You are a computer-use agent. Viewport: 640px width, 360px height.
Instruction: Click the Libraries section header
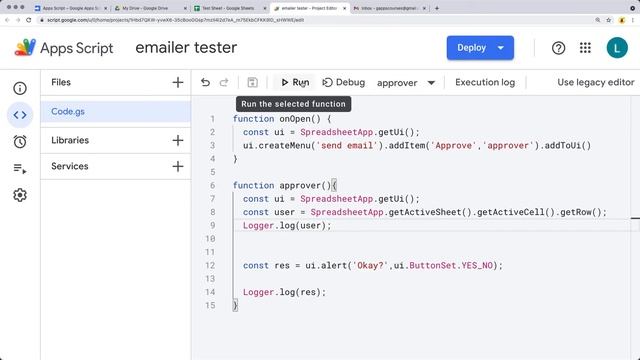[x=70, y=140]
